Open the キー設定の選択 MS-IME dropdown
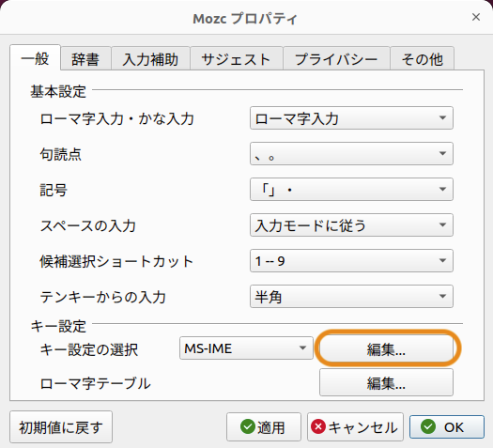 [x=246, y=348]
